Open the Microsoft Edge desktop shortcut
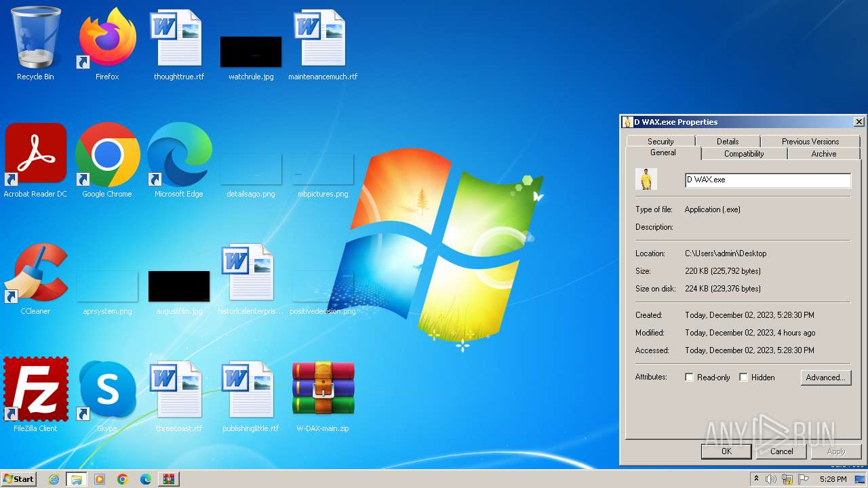Viewport: 868px width, 488px height. click(x=179, y=155)
